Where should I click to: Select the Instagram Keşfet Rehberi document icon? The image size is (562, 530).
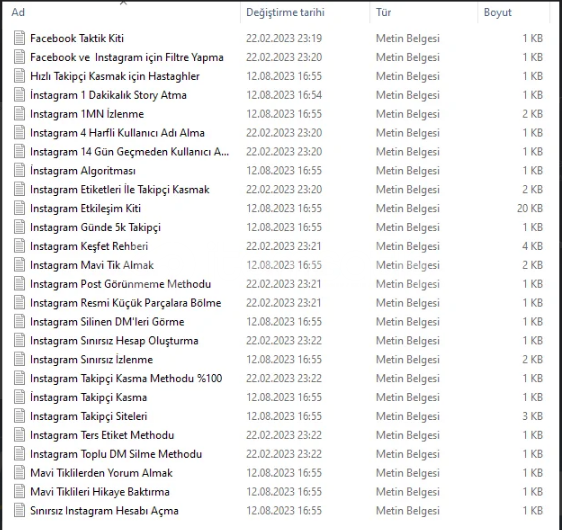coord(19,246)
